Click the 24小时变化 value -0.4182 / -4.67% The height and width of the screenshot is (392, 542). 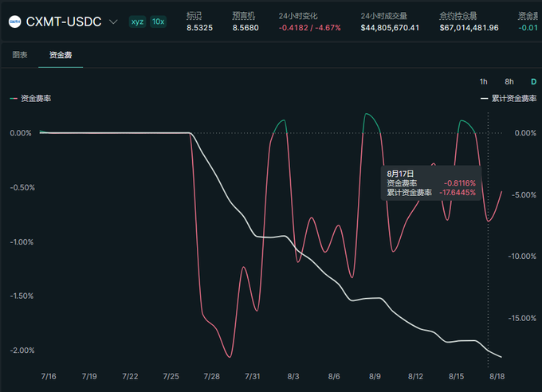click(x=310, y=28)
